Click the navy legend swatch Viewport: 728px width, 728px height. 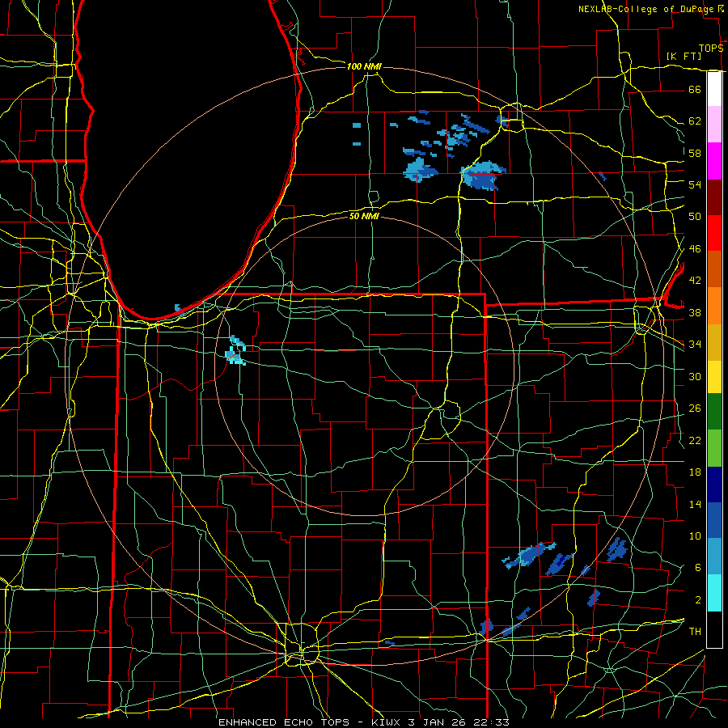coord(714,485)
